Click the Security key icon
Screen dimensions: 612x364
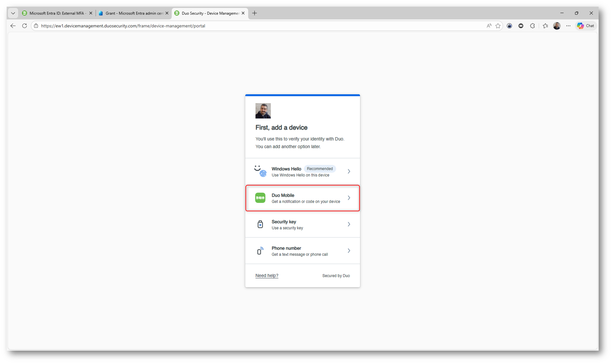click(260, 224)
